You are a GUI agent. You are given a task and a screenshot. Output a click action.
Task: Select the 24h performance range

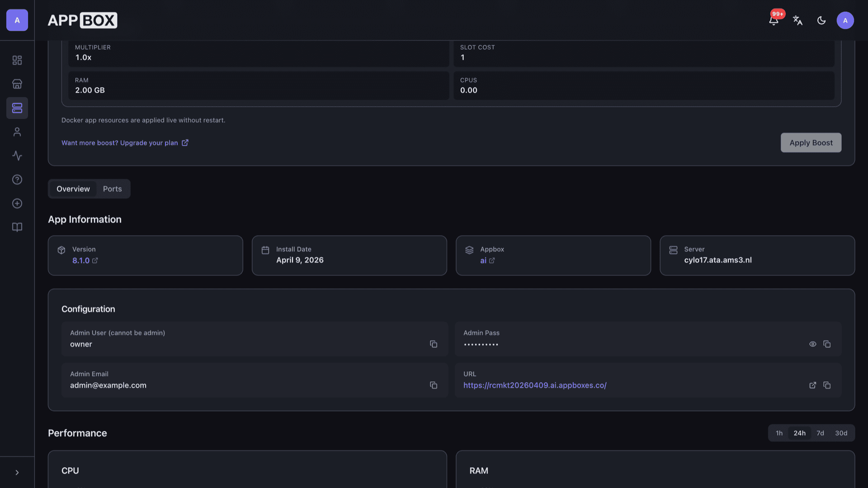coord(799,433)
